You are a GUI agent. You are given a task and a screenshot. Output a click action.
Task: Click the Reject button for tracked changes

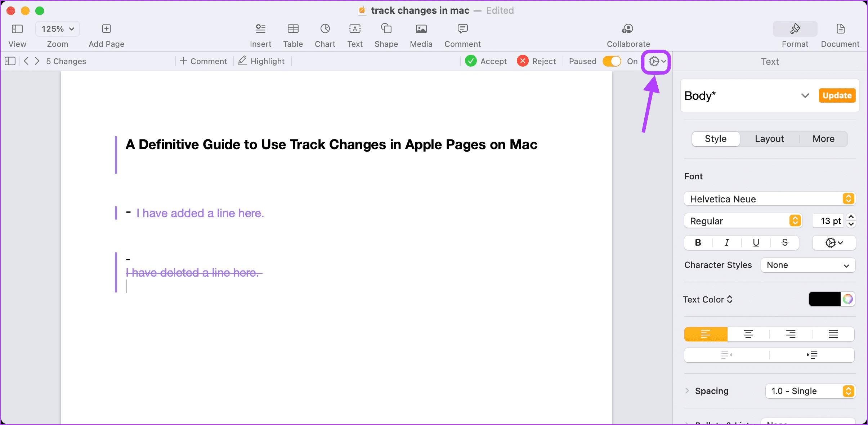click(x=535, y=61)
